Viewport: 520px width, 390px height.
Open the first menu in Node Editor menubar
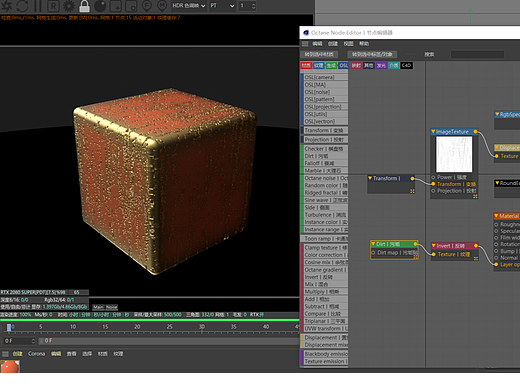[x=317, y=44]
